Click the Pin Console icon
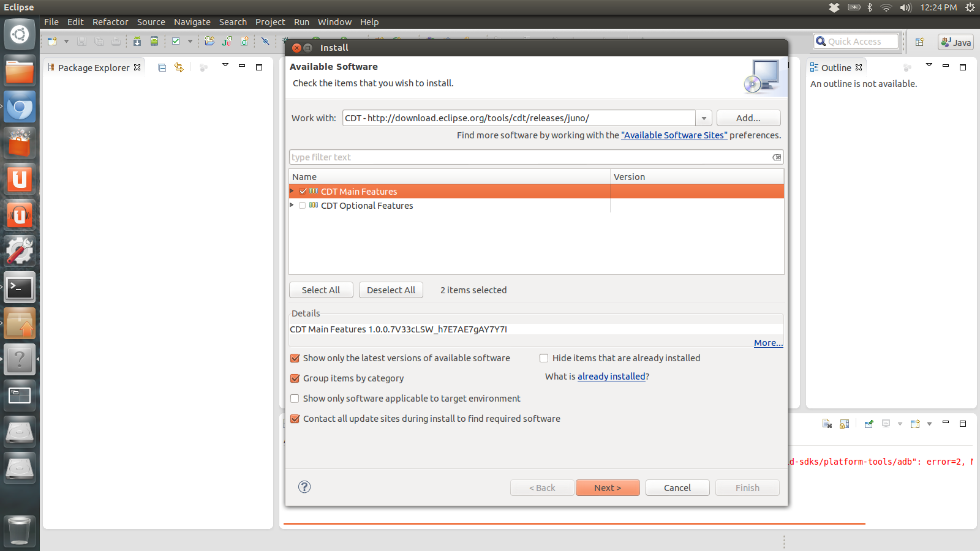The width and height of the screenshot is (980, 551). tap(869, 424)
